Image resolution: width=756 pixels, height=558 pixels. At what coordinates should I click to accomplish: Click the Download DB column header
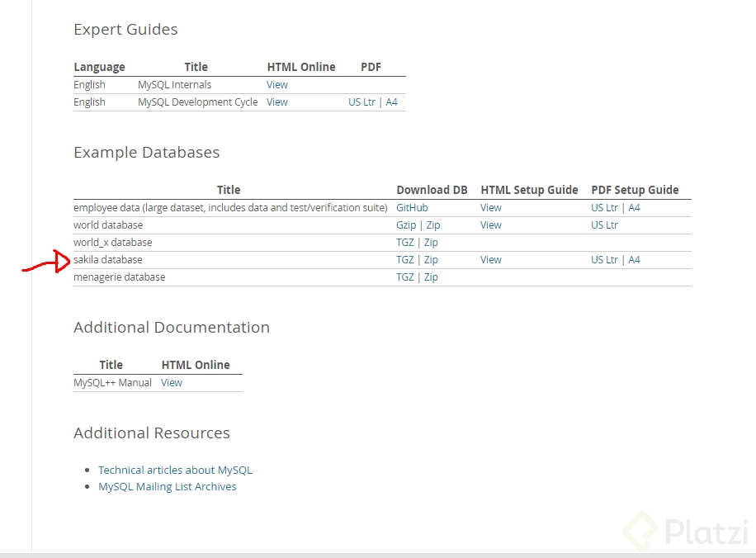[432, 190]
